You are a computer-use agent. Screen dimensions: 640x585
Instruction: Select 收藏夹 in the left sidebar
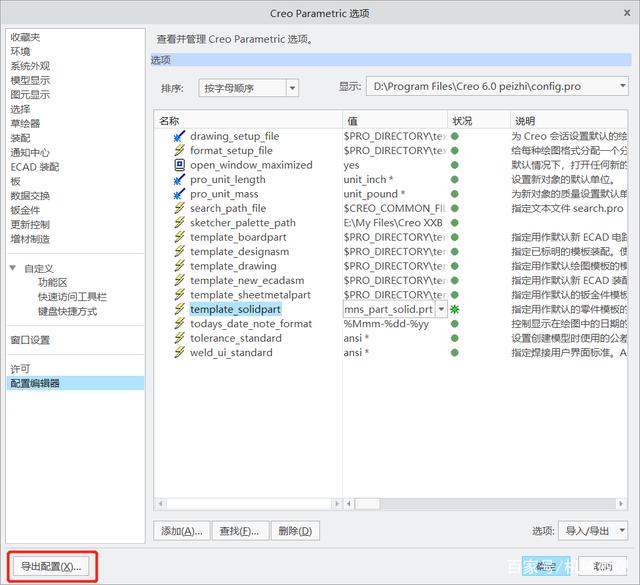25,37
